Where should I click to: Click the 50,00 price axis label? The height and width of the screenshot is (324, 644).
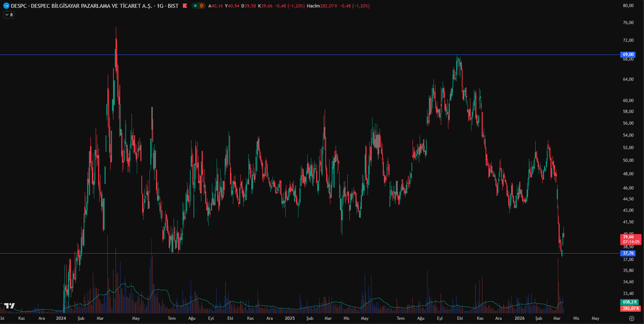pyautogui.click(x=628, y=160)
